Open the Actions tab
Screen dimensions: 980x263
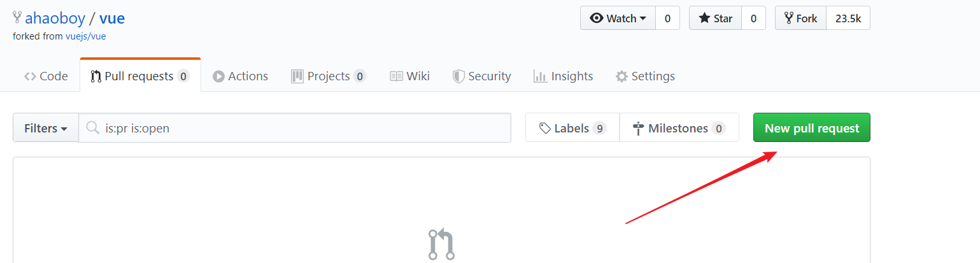(x=241, y=76)
